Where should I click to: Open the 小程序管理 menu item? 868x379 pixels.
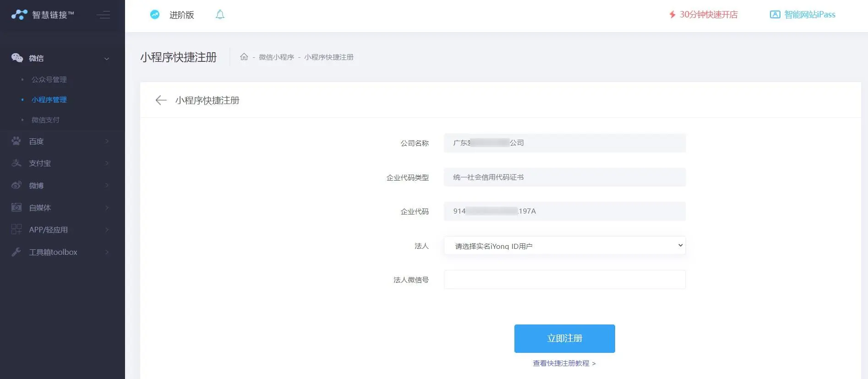click(49, 99)
